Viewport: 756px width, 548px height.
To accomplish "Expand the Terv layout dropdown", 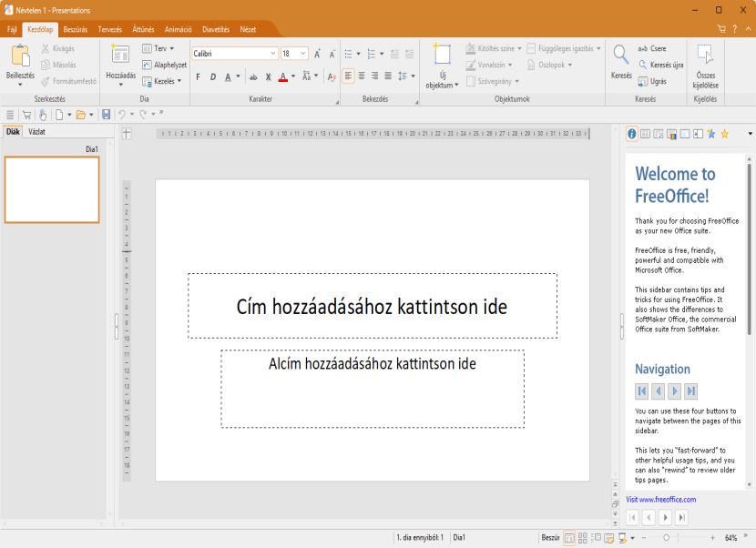I will [x=171, y=48].
